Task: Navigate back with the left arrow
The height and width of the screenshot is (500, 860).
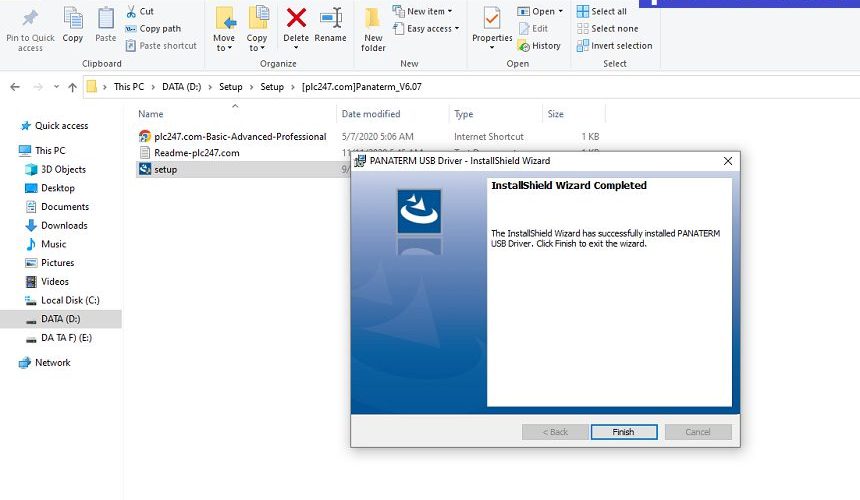Action: tap(15, 87)
